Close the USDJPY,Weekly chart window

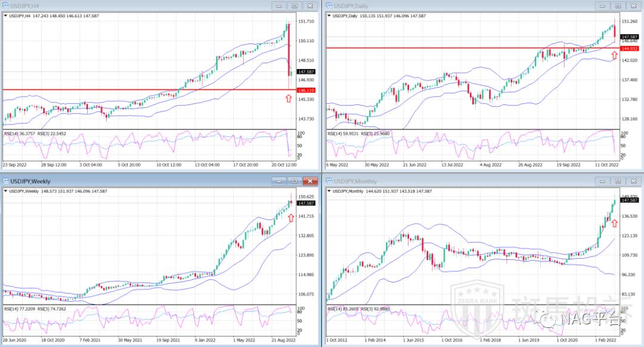(310, 181)
